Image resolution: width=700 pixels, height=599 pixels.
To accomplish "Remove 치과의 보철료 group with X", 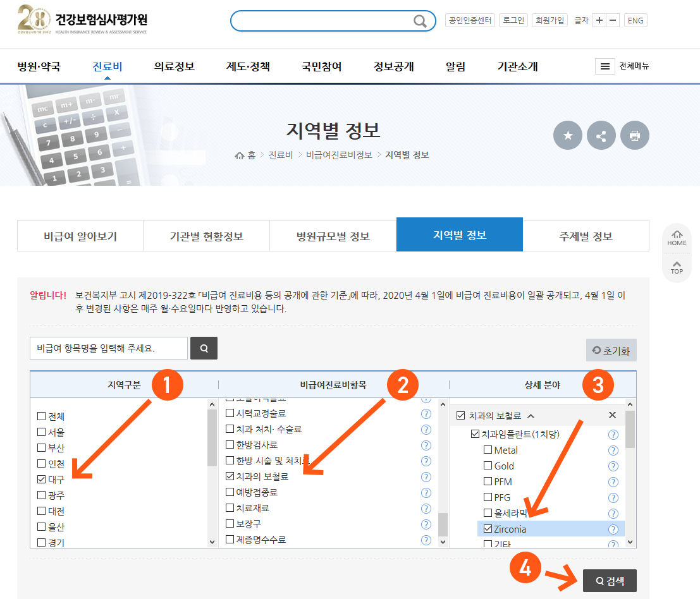I will (612, 414).
